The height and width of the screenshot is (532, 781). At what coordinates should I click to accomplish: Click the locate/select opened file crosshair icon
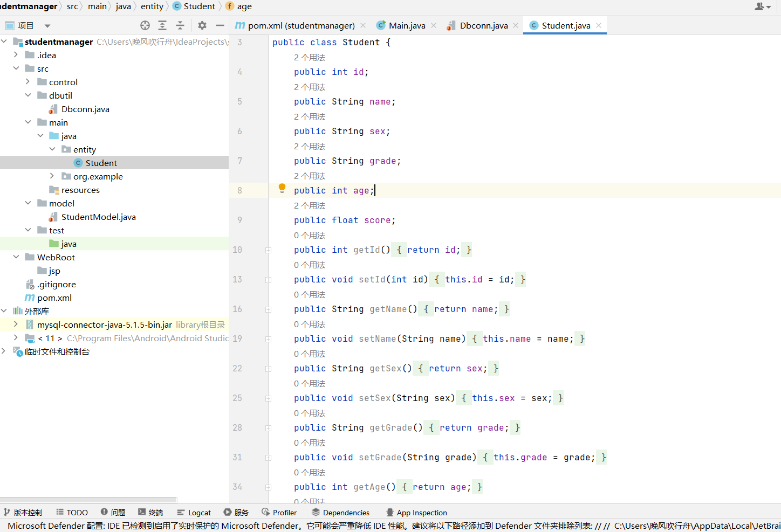pos(145,25)
